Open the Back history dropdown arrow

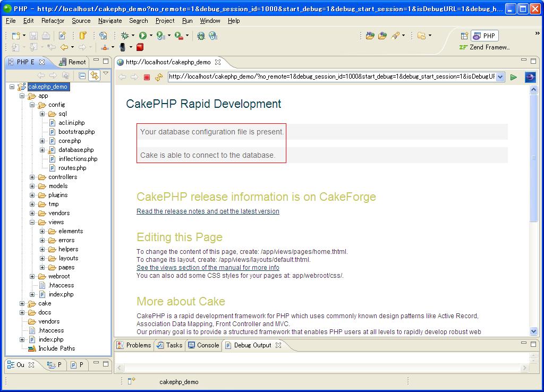(72, 47)
